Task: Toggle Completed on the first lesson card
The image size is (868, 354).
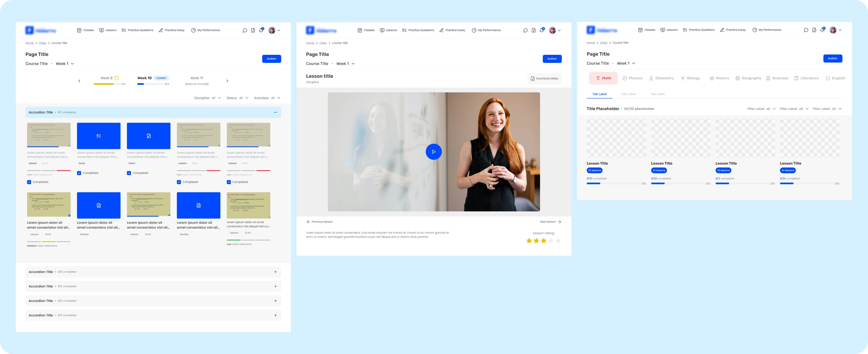Action: click(29, 182)
